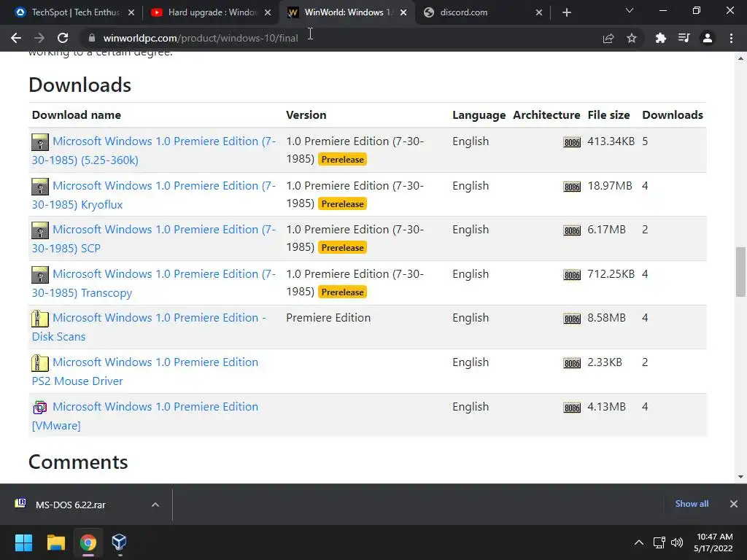Click the 'Premiere Edition' version cell
The width and height of the screenshot is (747, 560).
click(328, 318)
